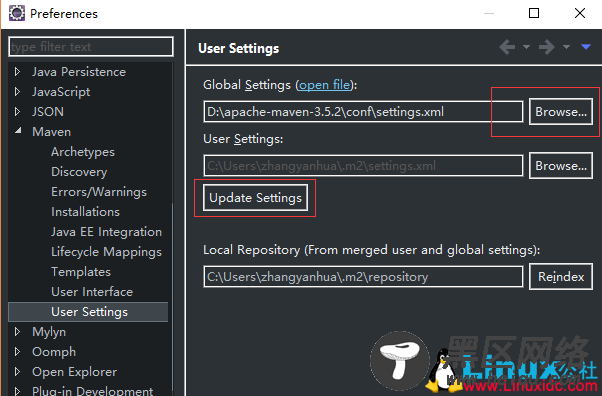Click the User Settings path field
This screenshot has height=396, width=602.
tap(363, 166)
